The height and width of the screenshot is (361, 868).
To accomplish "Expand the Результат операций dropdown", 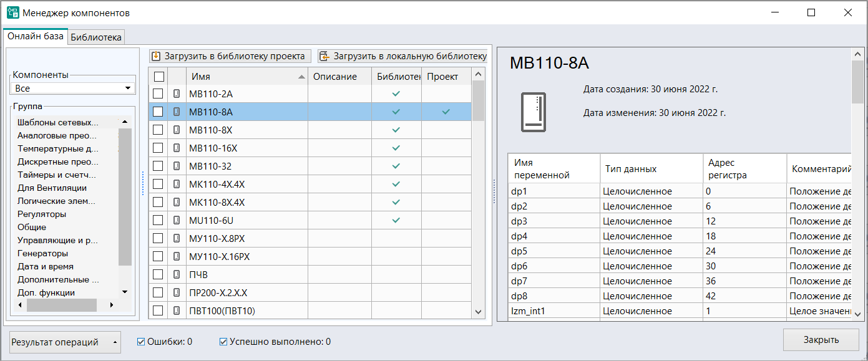I will click(66, 342).
